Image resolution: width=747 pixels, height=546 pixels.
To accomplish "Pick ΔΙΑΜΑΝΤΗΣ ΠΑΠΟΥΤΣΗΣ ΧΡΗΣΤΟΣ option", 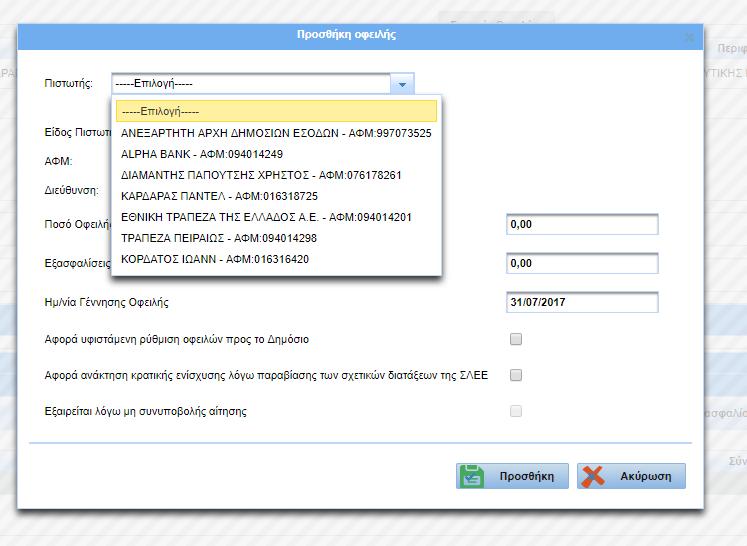I will [276, 175].
